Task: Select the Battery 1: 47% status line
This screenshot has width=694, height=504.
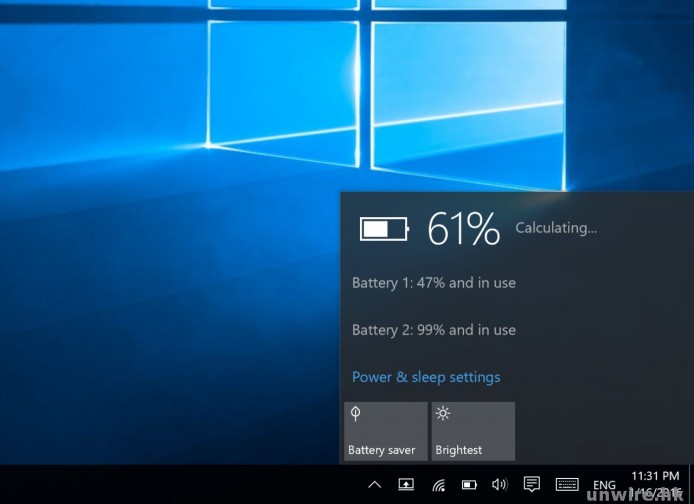Action: (x=434, y=283)
